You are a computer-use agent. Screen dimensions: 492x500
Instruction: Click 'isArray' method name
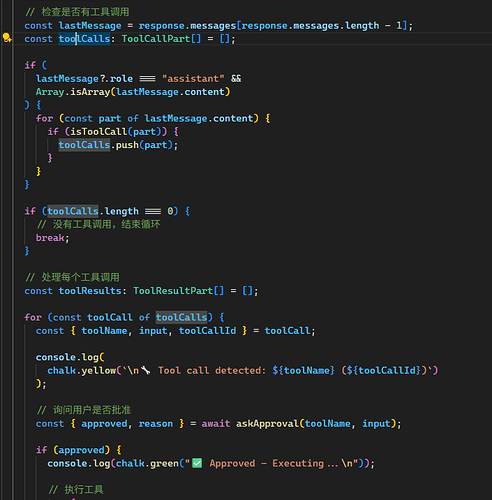(90, 92)
